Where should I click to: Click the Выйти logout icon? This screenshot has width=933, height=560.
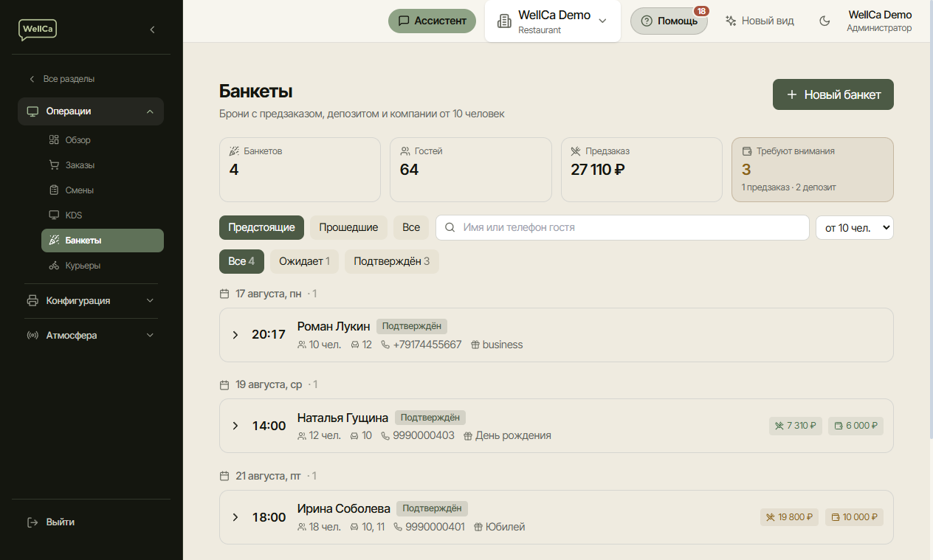pyautogui.click(x=32, y=522)
